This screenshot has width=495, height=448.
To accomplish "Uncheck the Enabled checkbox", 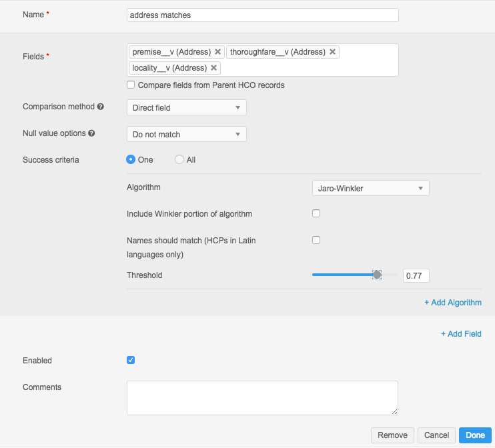I will [x=131, y=361].
